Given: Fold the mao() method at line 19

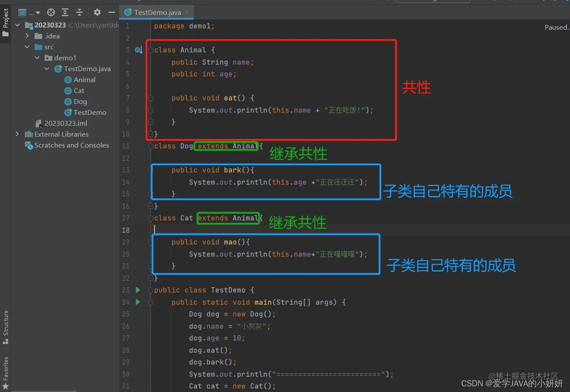Looking at the screenshot, I should coord(151,242).
